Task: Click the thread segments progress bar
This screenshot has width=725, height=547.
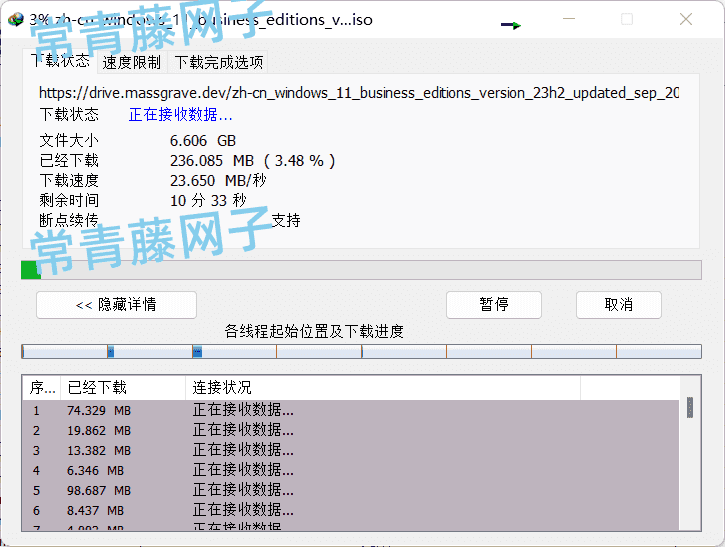Action: pyautogui.click(x=361, y=351)
